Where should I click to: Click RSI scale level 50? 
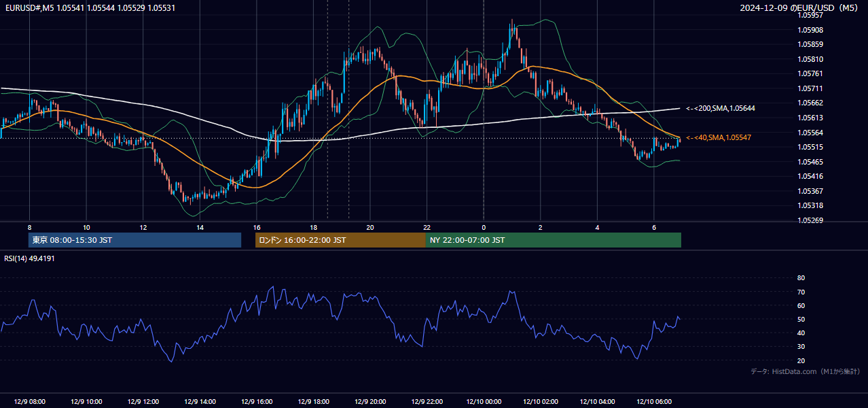point(801,319)
